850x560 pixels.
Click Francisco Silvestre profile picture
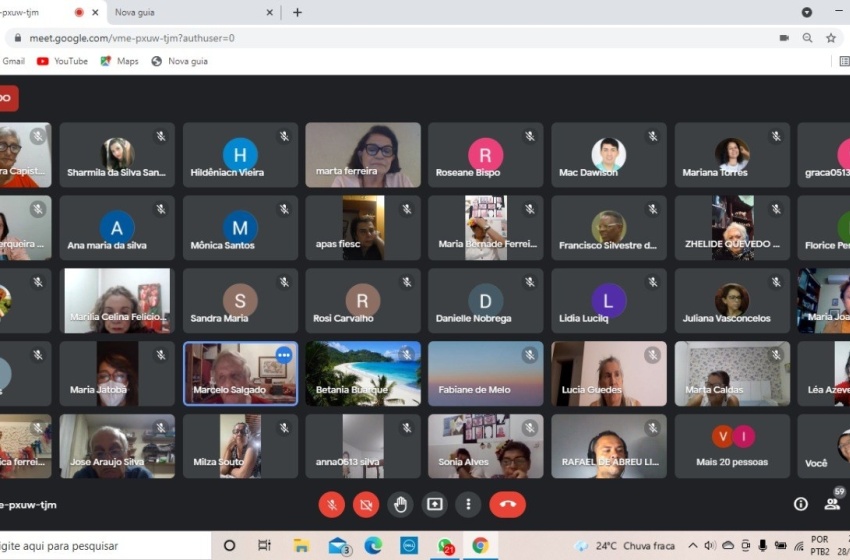608,227
